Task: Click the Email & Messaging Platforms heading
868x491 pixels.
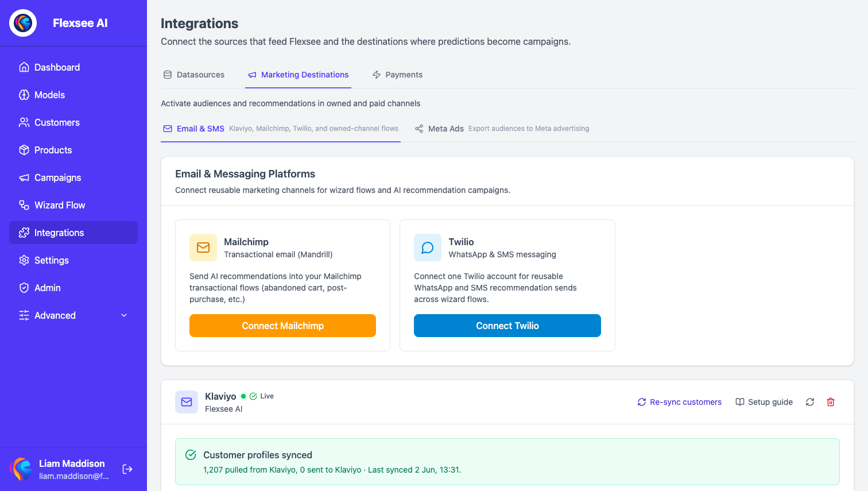Action: coord(245,174)
